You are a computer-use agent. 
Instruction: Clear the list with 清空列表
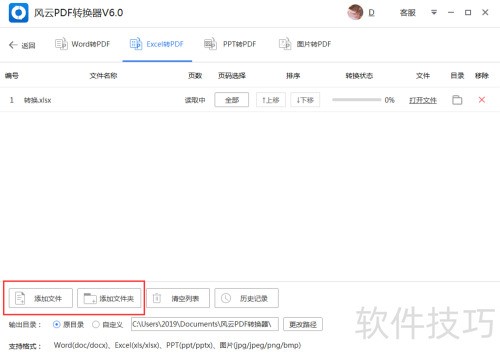click(178, 298)
